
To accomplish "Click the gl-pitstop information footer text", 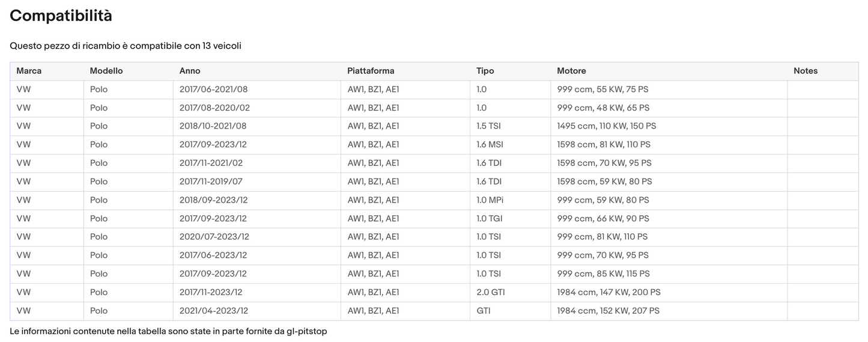I will 168,331.
